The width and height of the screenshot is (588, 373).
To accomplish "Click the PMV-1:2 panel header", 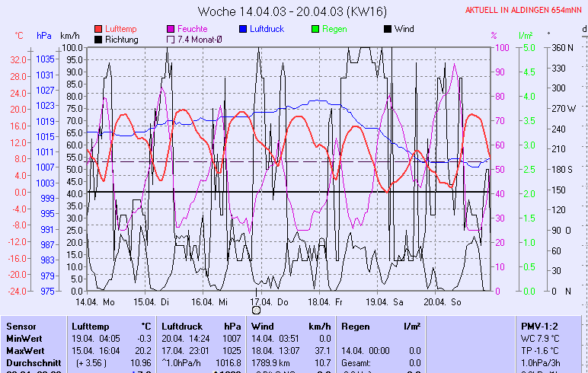I will pyautogui.click(x=538, y=325).
